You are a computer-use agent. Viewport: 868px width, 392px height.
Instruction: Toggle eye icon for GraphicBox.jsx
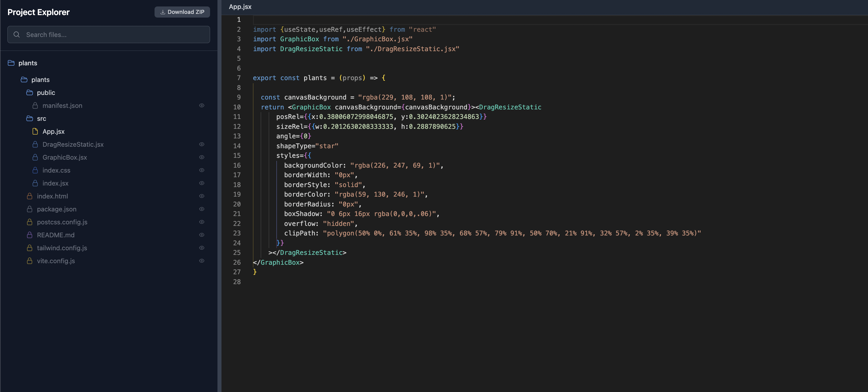coord(201,157)
